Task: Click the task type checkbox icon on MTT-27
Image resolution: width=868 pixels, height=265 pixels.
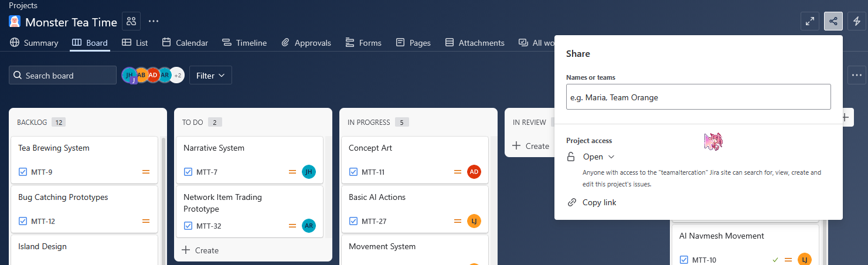Action: 354,221
